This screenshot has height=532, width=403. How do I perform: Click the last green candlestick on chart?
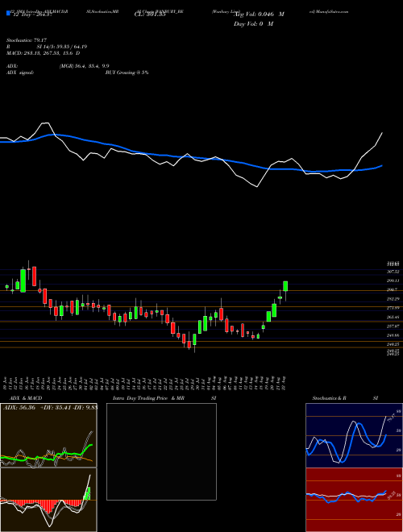[285, 286]
